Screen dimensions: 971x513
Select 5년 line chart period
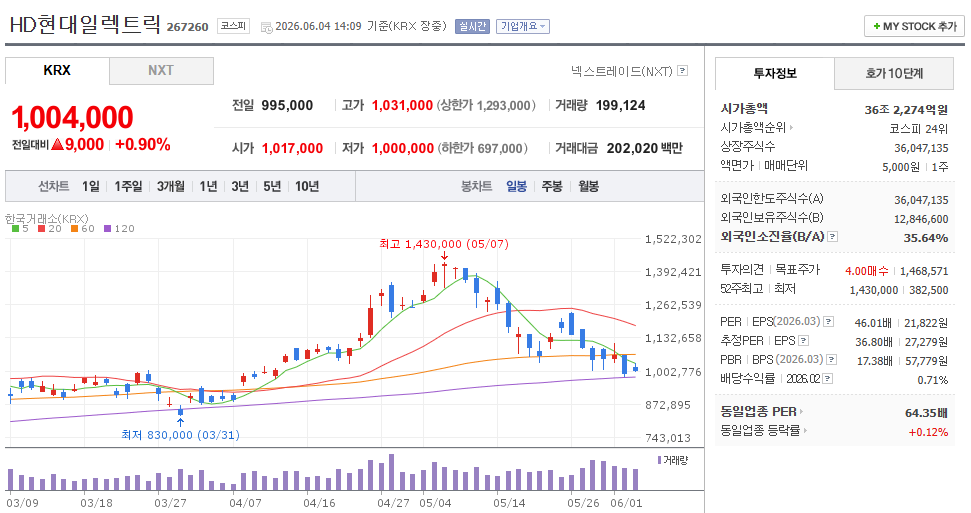[272, 186]
